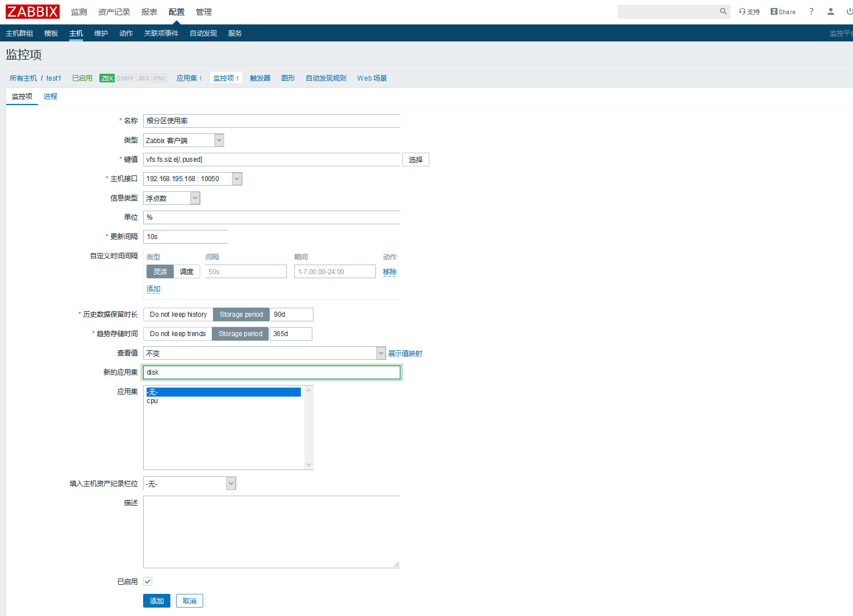Click the 选择 key select button

point(416,160)
